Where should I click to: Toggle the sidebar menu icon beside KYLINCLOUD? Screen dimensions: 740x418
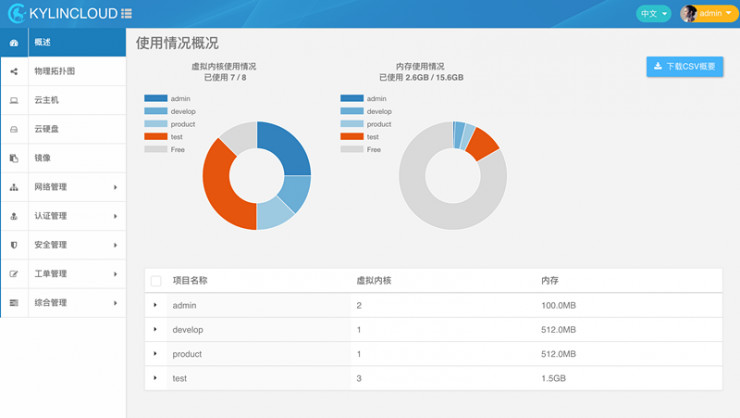click(x=126, y=14)
